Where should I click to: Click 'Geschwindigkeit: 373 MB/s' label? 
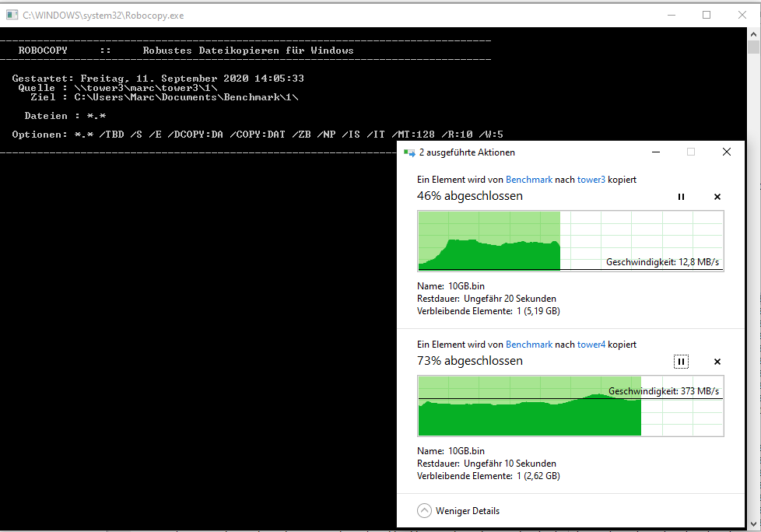pyautogui.click(x=664, y=391)
